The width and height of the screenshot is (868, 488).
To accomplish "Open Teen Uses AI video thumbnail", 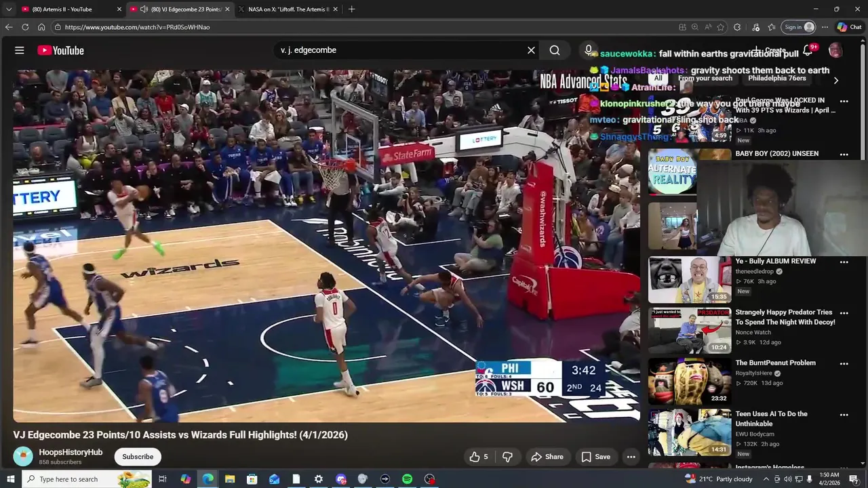I will click(690, 432).
